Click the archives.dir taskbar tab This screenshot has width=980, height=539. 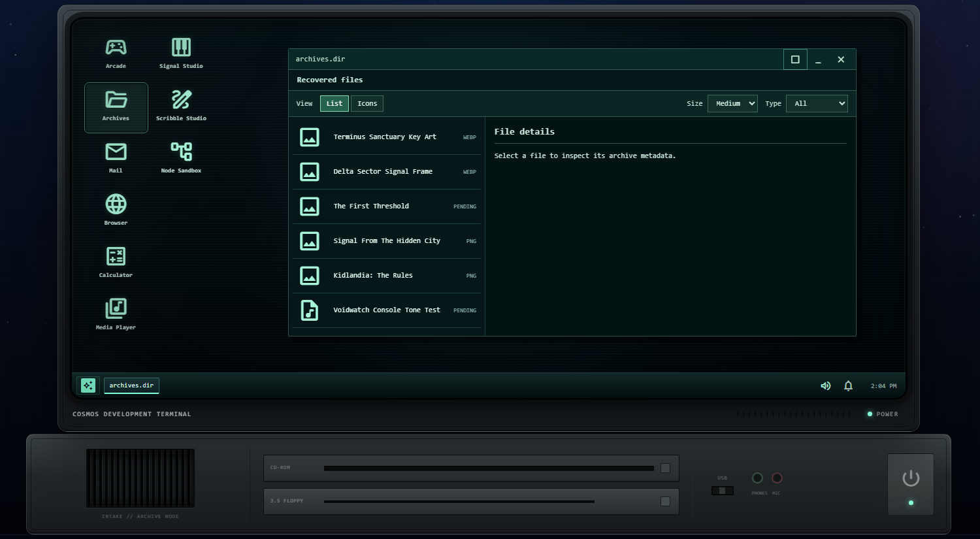pos(131,385)
